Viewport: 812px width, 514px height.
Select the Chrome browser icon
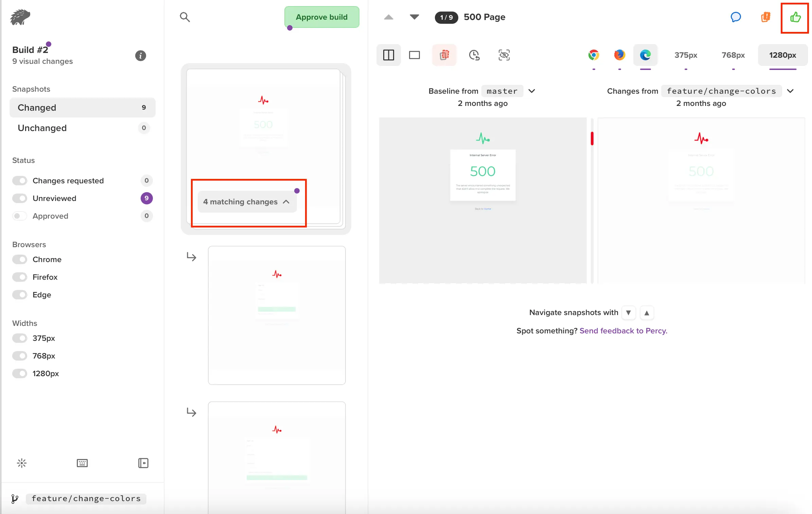tap(594, 55)
